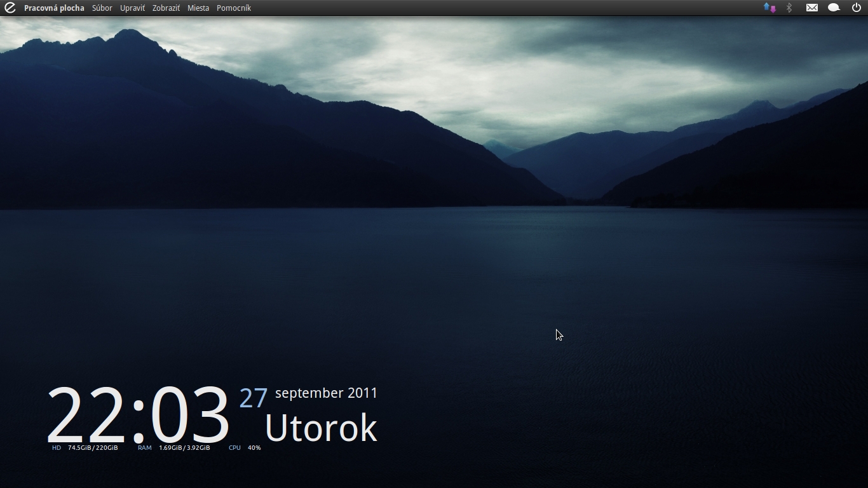The width and height of the screenshot is (868, 488).
Task: Click the 22:03 desktop clock widget
Action: tap(138, 416)
